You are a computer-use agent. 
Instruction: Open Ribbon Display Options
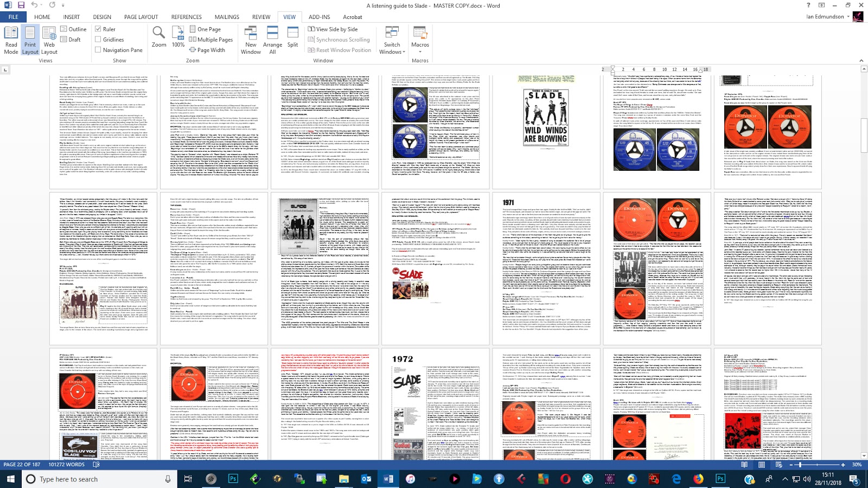(821, 5)
